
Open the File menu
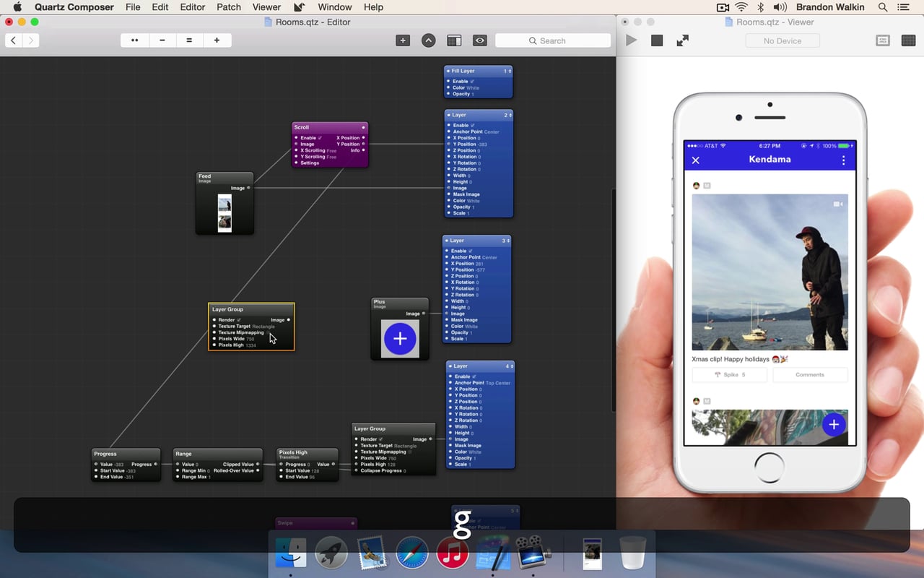point(133,7)
